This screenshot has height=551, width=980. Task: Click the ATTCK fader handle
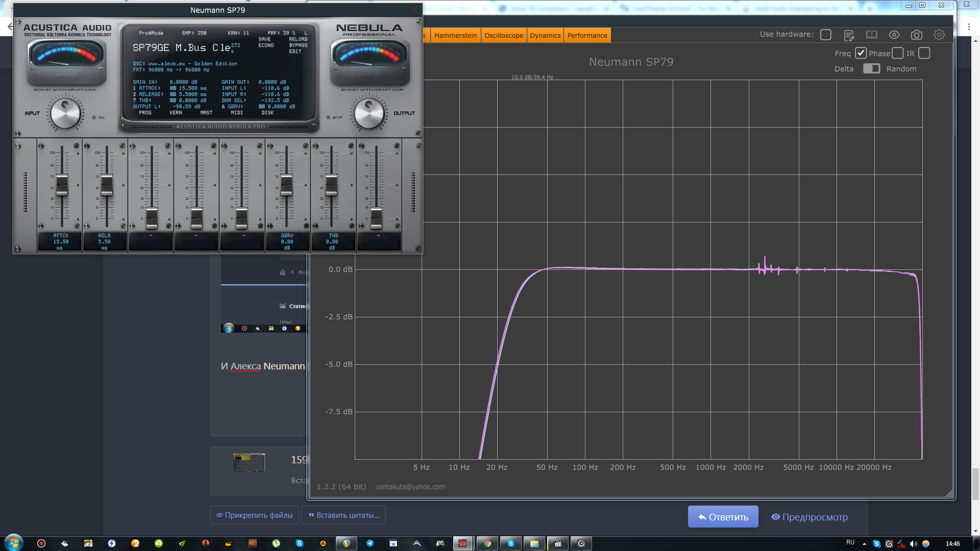(62, 185)
